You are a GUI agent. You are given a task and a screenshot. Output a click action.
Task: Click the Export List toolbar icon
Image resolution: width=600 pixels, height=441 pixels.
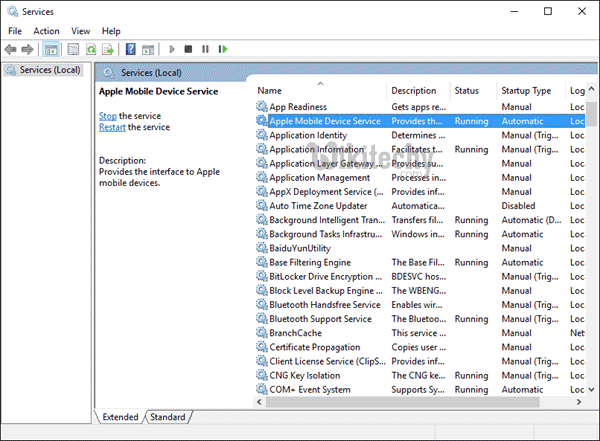[x=108, y=49]
